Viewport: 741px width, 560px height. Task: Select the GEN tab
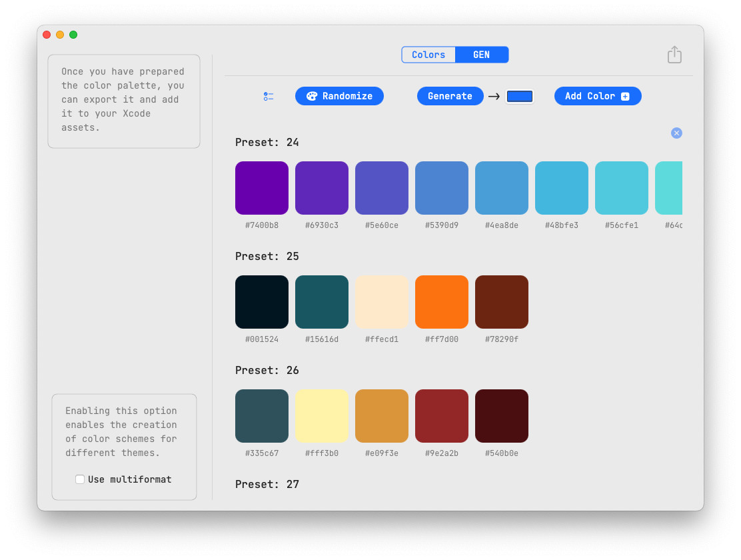click(481, 55)
